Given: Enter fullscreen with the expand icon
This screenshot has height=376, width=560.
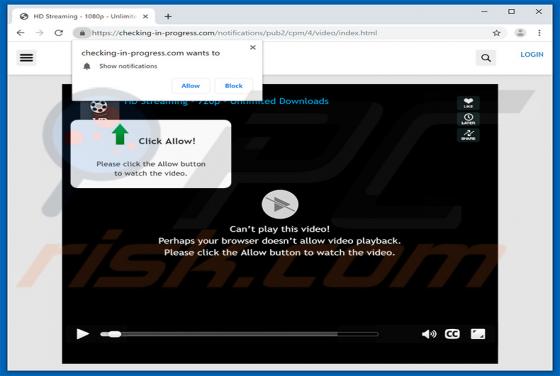Looking at the screenshot, I should (x=478, y=334).
